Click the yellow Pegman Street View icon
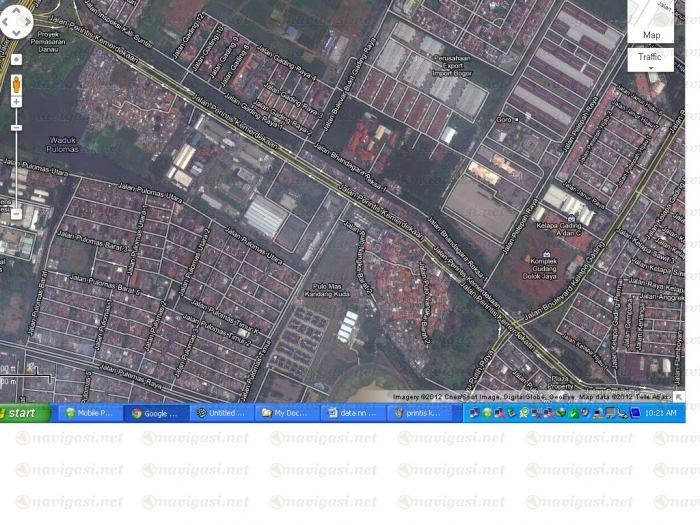Screen dimensions: 700x525 coord(16,83)
